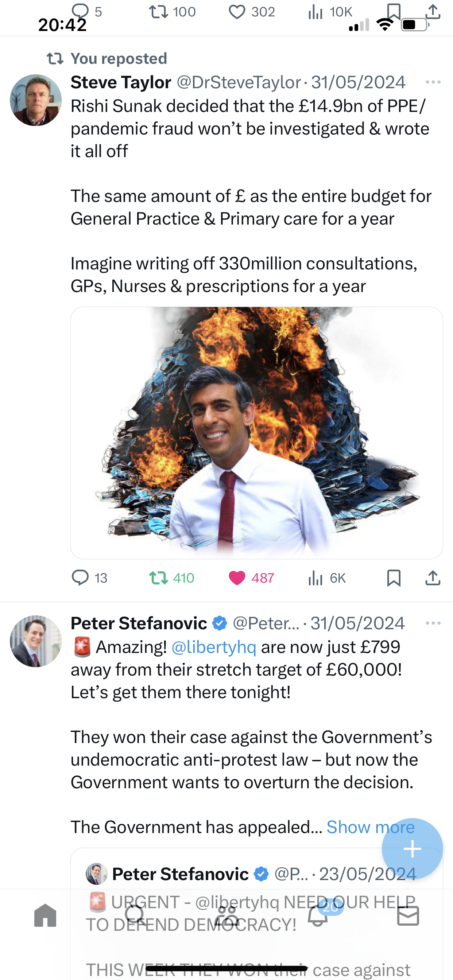Open the Communities tab icon

click(x=226, y=915)
